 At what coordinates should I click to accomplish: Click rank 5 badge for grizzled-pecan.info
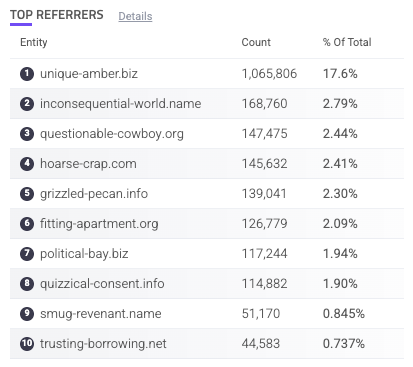[x=27, y=194]
